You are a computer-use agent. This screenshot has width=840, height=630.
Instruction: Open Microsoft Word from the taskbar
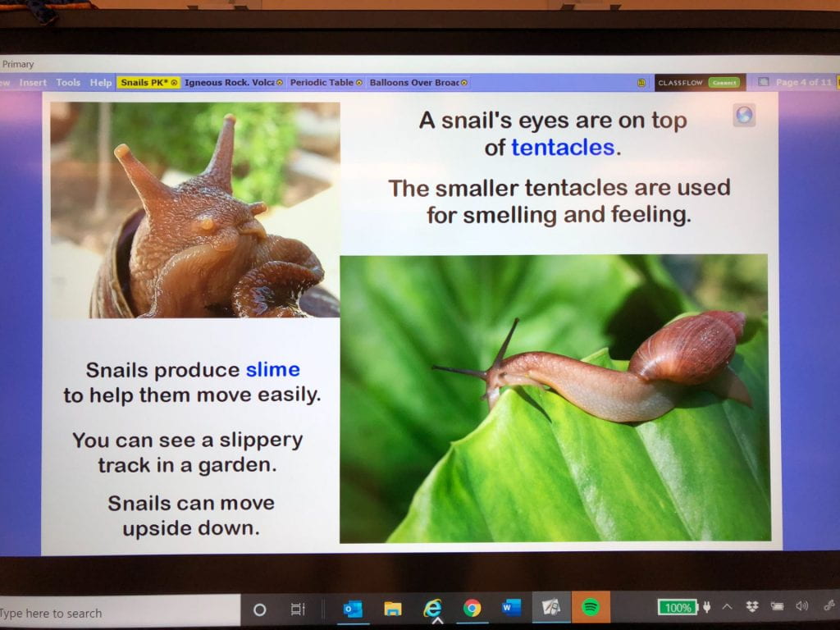click(x=510, y=608)
